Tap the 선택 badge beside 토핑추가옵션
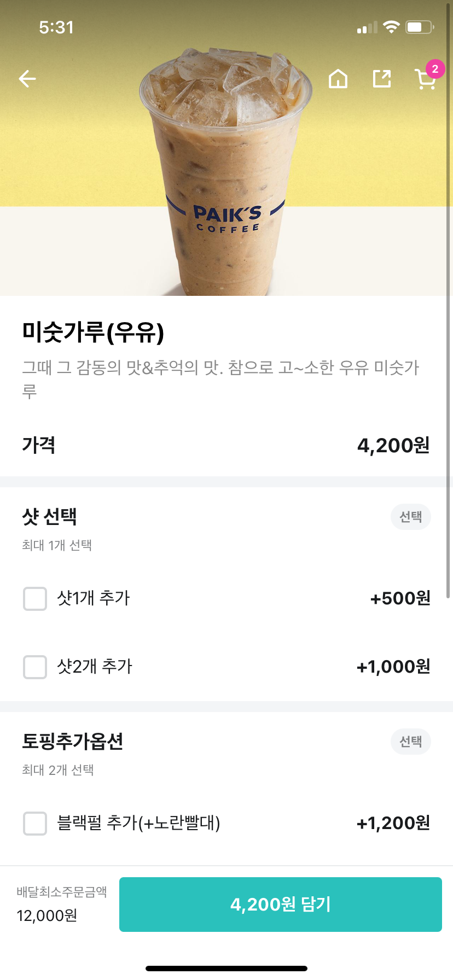The height and width of the screenshot is (980, 453). click(410, 742)
